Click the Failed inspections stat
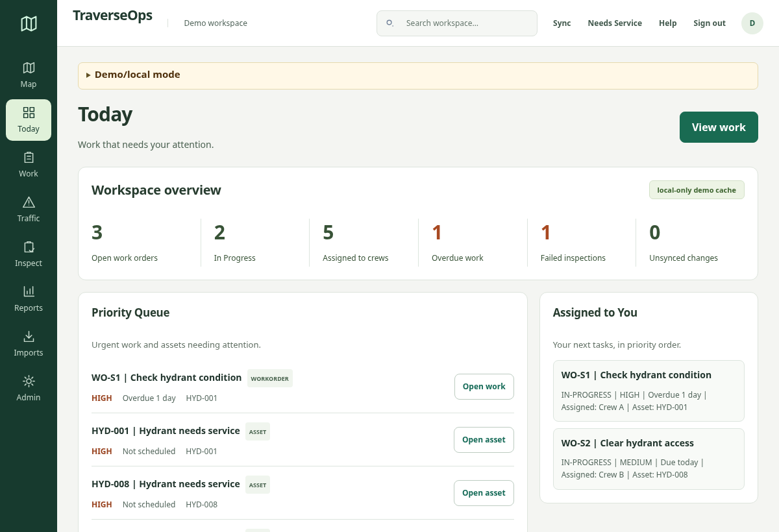 click(x=581, y=243)
